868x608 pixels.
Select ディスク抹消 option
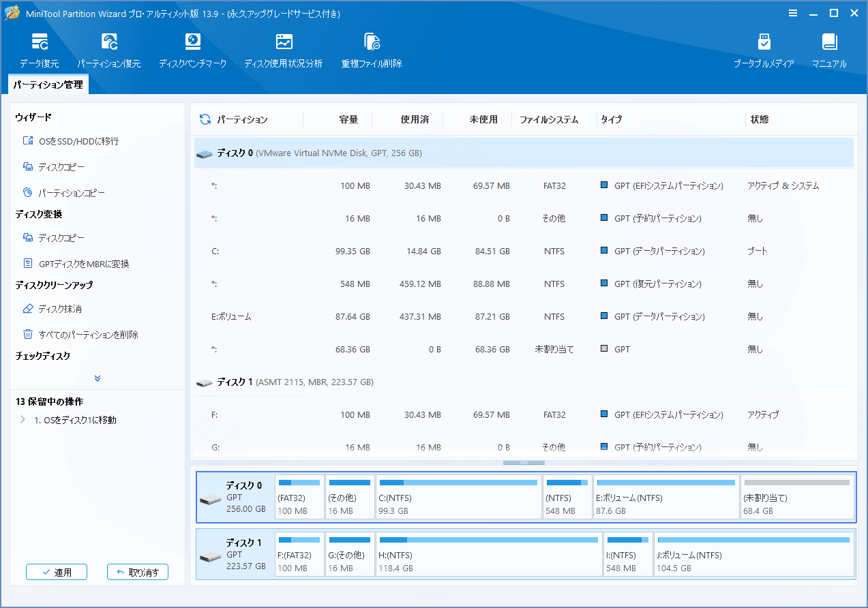53,309
